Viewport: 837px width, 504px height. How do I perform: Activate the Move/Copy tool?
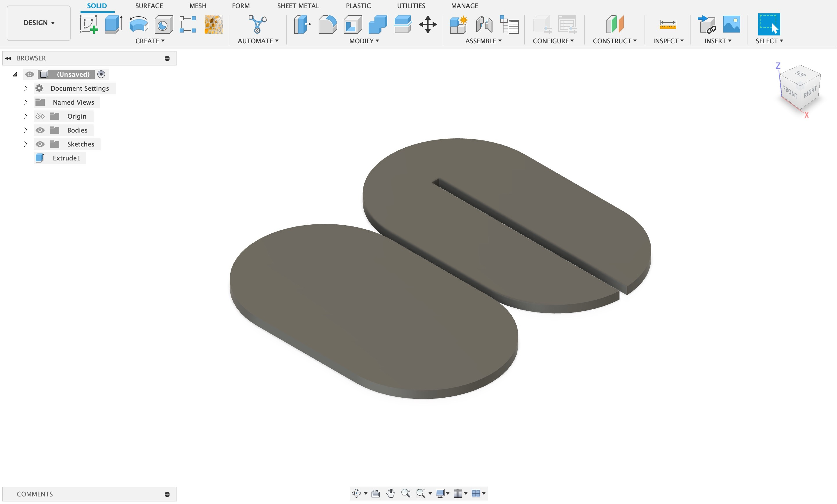428,24
